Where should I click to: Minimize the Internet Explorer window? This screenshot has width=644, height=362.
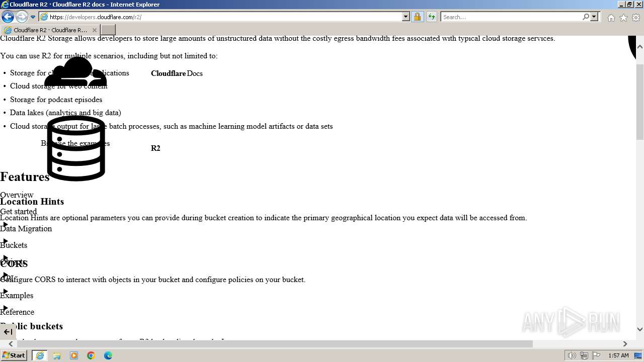pyautogui.click(x=621, y=5)
